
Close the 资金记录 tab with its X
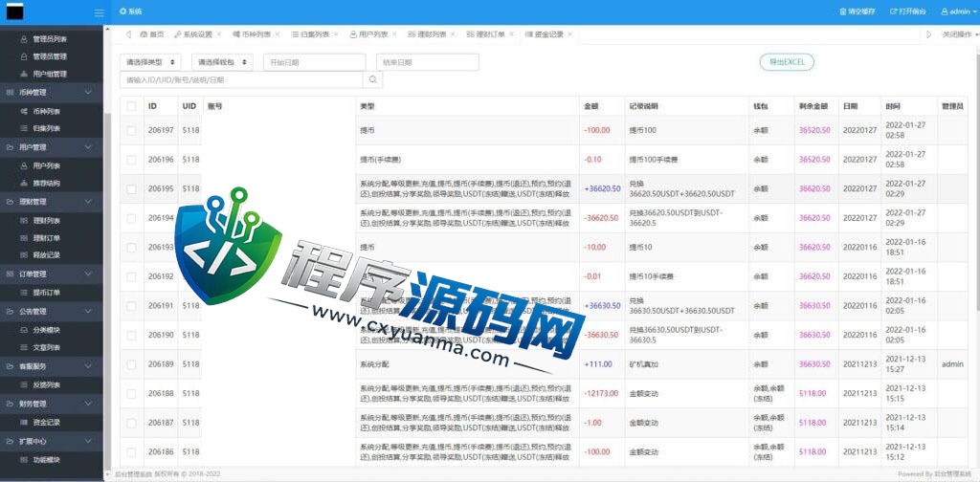click(x=569, y=34)
